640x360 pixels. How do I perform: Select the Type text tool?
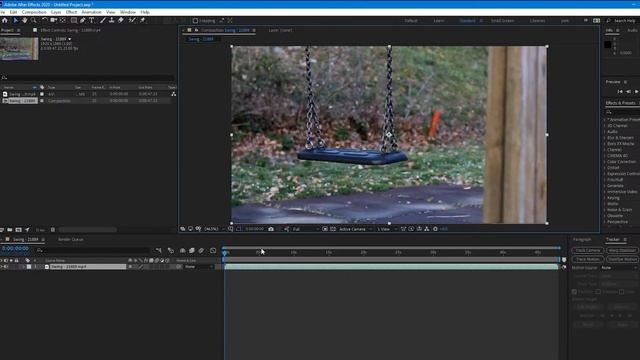click(91, 20)
